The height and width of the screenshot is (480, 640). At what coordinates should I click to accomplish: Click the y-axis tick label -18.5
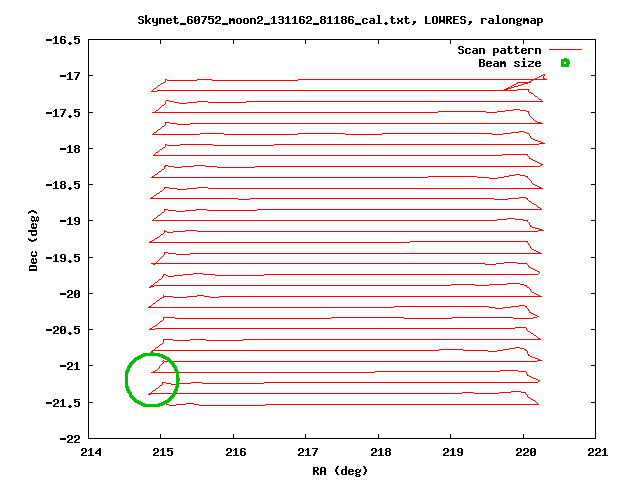click(x=63, y=185)
